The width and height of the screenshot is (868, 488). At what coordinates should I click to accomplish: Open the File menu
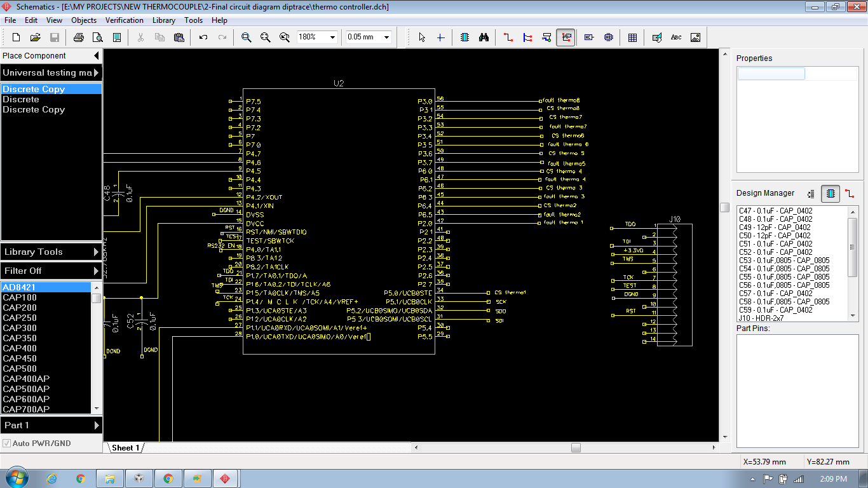(10, 20)
